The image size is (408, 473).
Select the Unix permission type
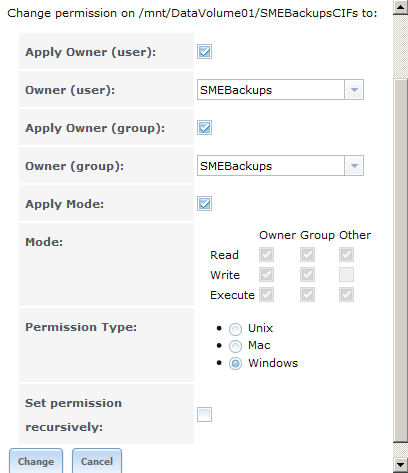point(235,329)
